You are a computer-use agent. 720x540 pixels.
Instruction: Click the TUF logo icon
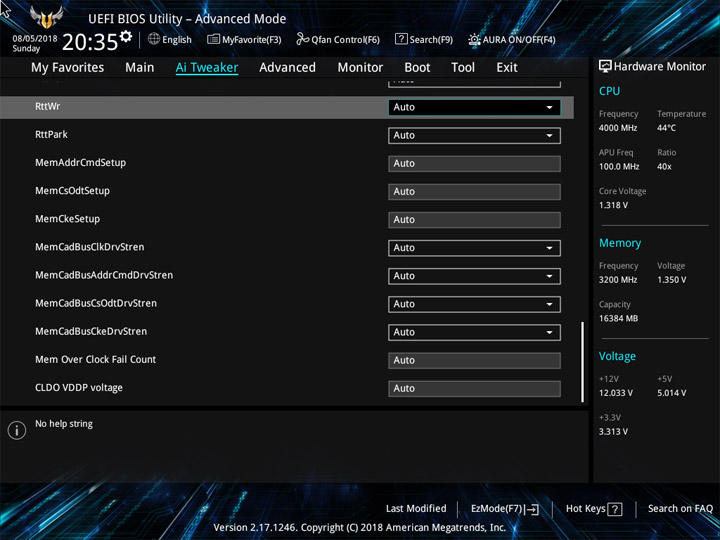click(x=46, y=17)
